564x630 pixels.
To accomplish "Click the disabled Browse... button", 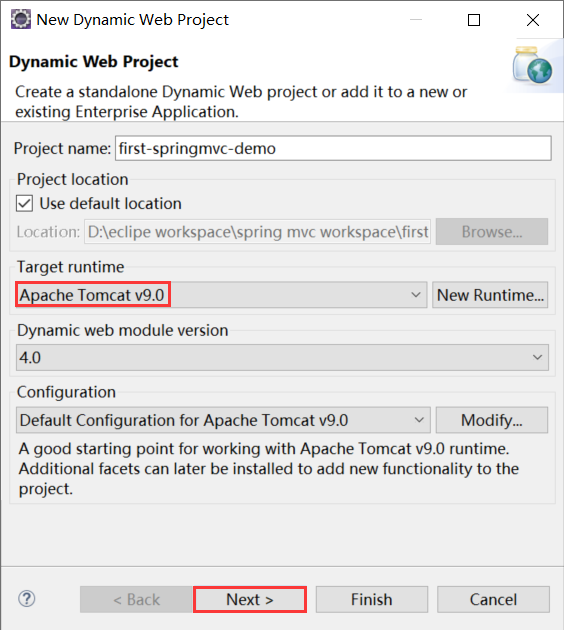I will pyautogui.click(x=492, y=232).
